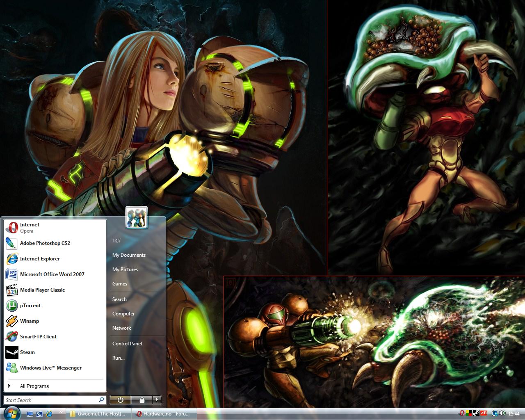Click the power button in Start menu

120,399
